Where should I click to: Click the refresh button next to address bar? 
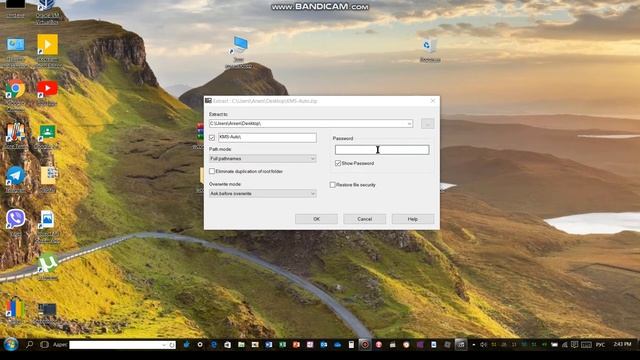click(172, 345)
